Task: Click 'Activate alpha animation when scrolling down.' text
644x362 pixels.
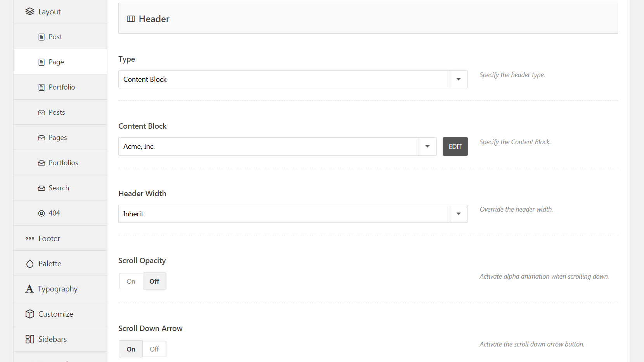Action: coord(544,276)
